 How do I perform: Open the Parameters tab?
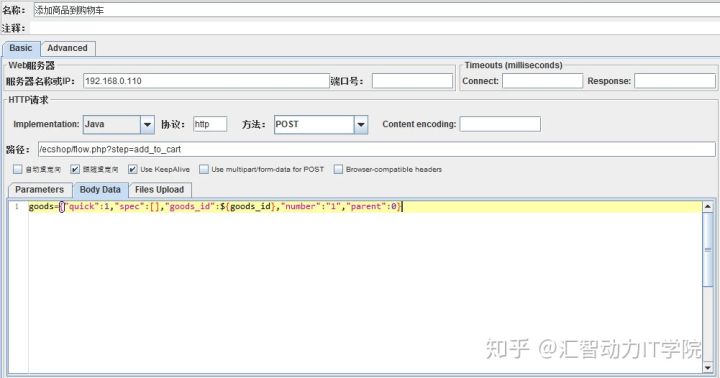coord(40,190)
